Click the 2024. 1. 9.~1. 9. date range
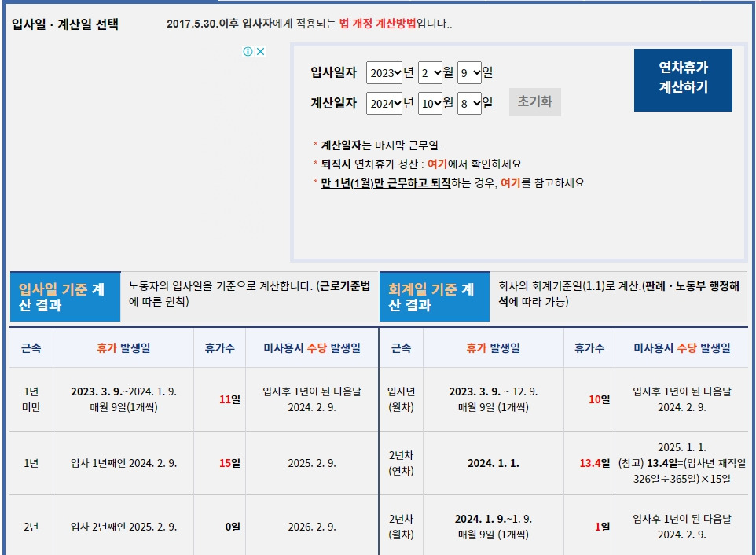The height and width of the screenshot is (555, 756). (x=494, y=519)
